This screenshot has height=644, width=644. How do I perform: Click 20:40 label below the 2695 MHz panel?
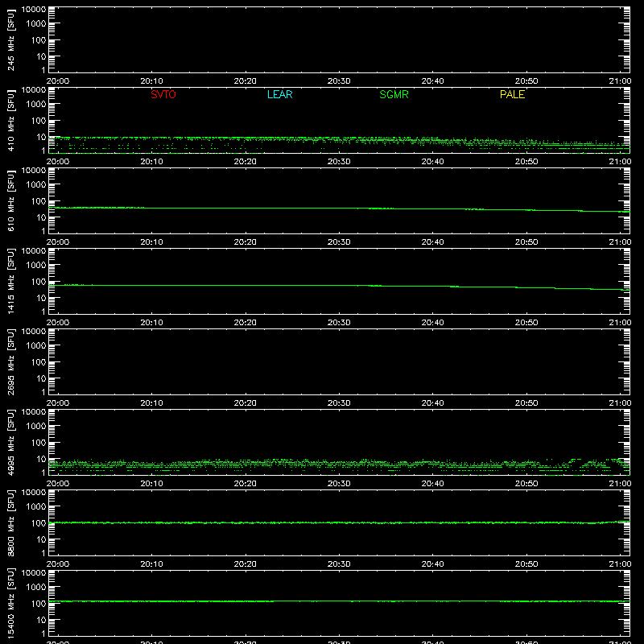point(432,403)
